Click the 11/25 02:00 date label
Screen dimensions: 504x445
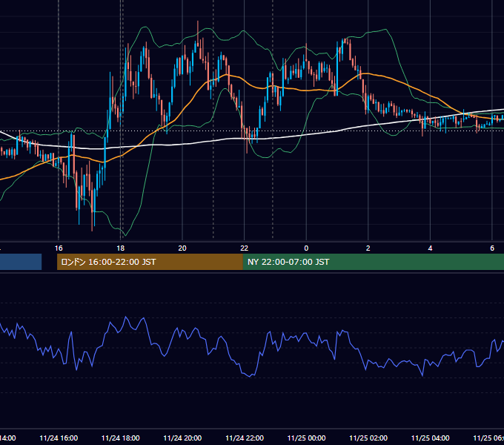(368, 438)
